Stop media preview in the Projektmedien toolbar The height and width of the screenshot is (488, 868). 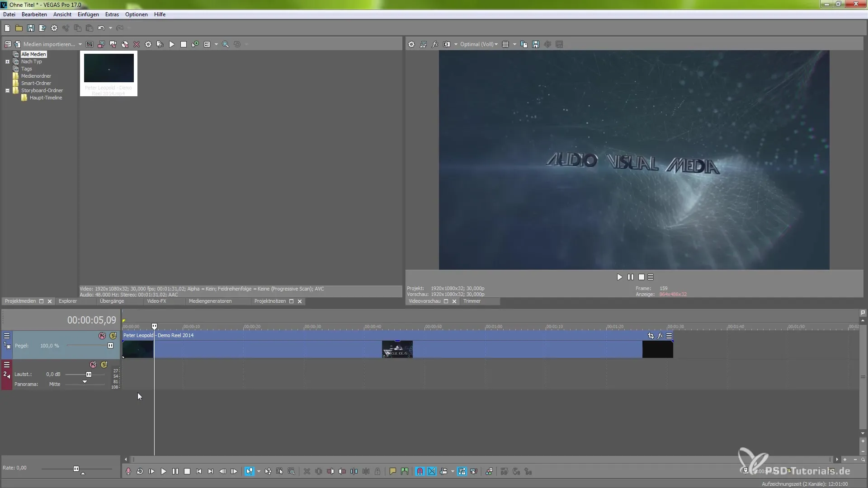coord(184,44)
